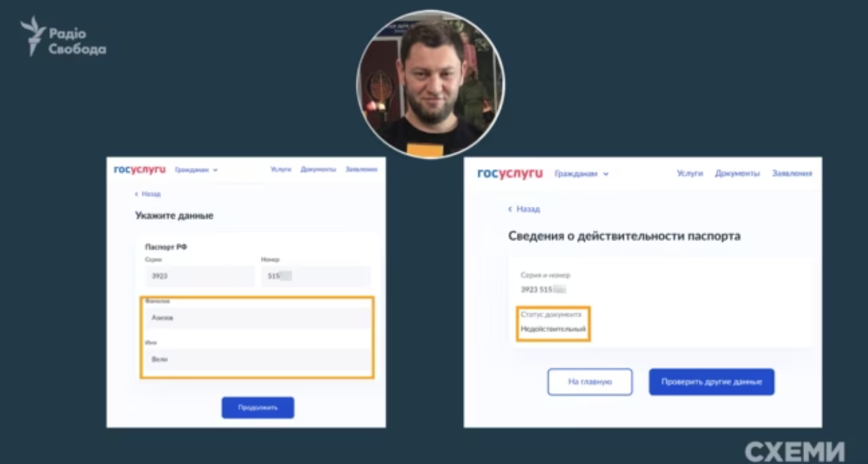Focus the Серия field containing 3923

[x=200, y=276]
